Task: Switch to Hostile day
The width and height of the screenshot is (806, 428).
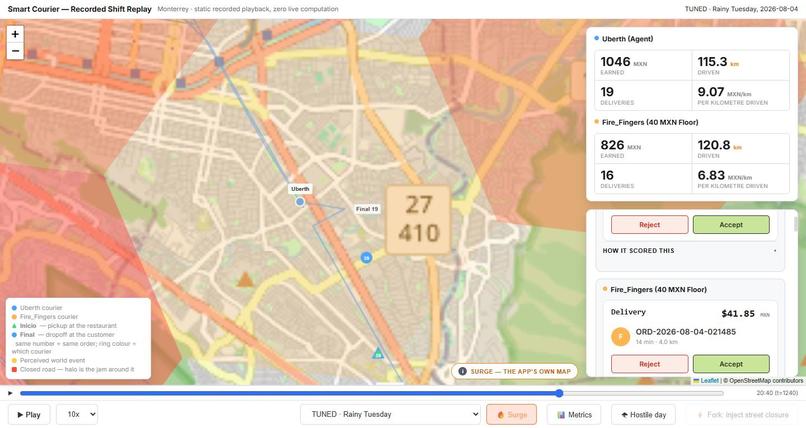Action: (x=643, y=415)
